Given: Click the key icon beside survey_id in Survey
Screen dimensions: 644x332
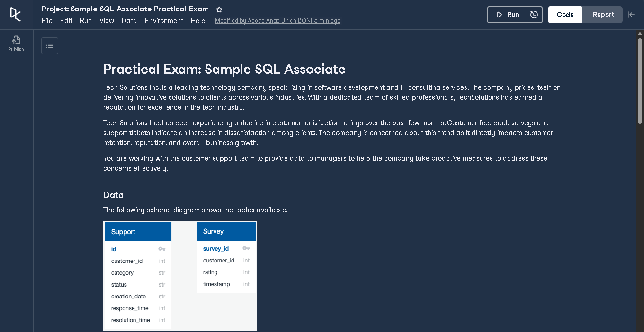Looking at the screenshot, I should pos(246,248).
